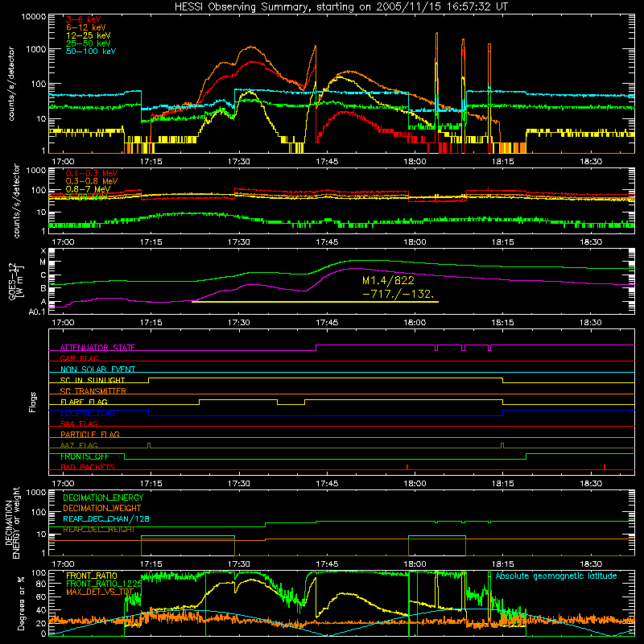The height and width of the screenshot is (644, 644).
Task: Select the ECLIPSE_FLAG label
Action: coord(88,413)
